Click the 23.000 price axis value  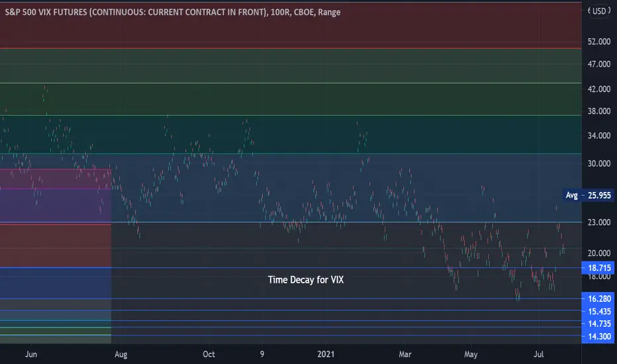point(599,222)
